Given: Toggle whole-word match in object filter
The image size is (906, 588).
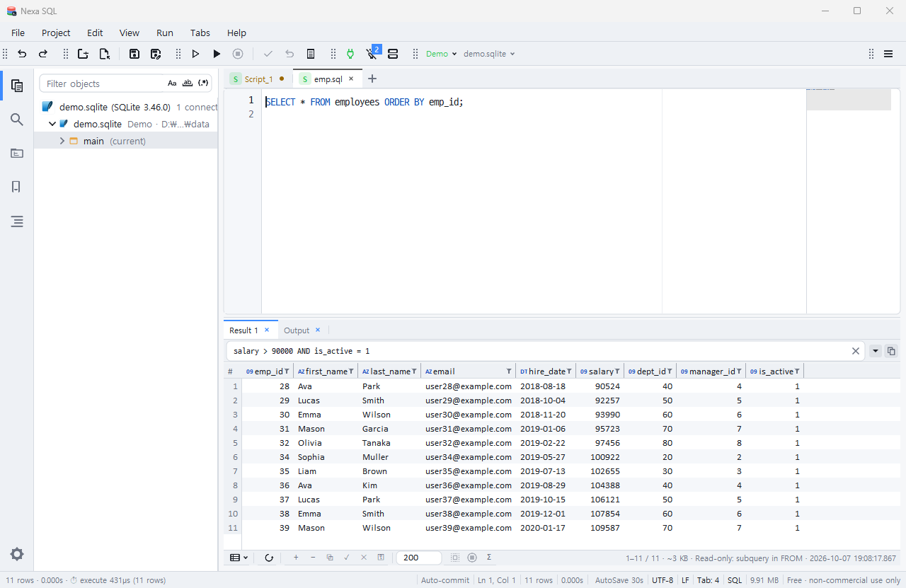Looking at the screenshot, I should [x=188, y=83].
